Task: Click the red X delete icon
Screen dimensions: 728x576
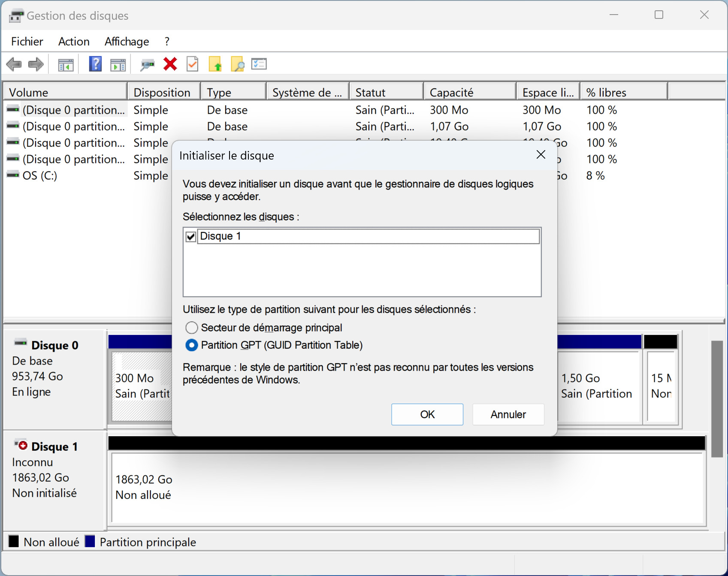Action: pyautogui.click(x=170, y=64)
